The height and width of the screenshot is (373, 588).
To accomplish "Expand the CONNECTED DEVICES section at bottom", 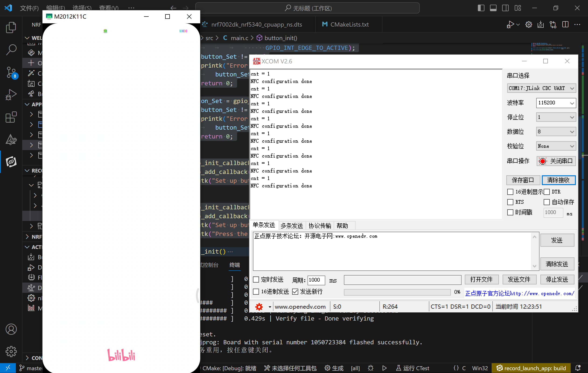I will point(27,358).
